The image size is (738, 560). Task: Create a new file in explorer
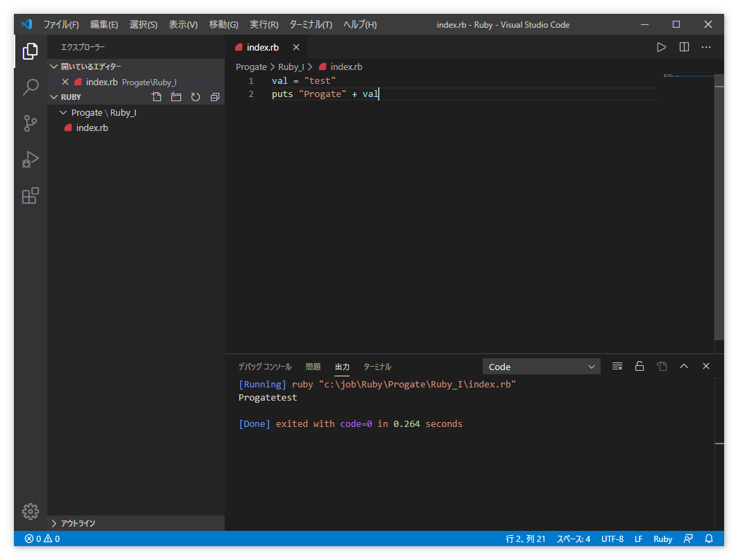pos(157,97)
